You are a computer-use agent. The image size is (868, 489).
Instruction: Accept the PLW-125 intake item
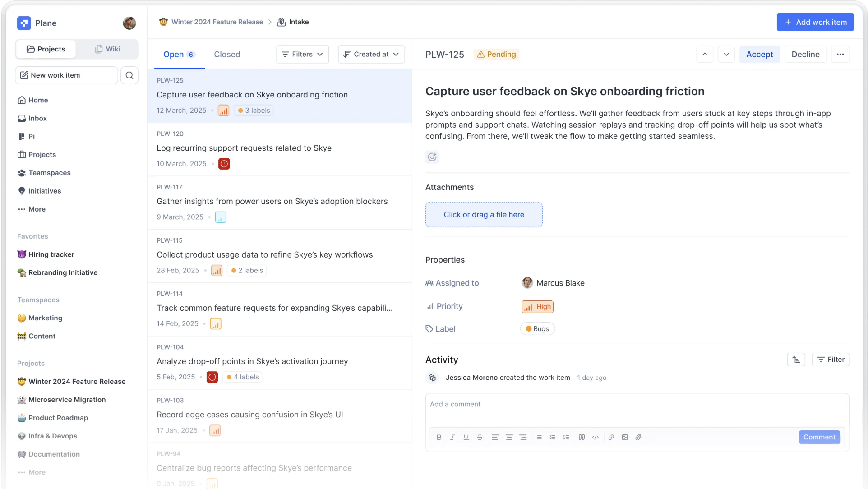click(x=759, y=54)
